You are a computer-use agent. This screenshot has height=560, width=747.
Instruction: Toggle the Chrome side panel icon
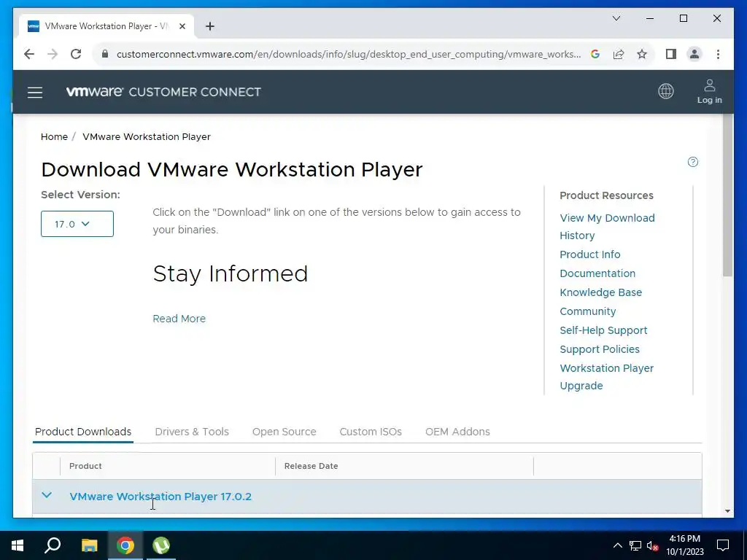[671, 54]
